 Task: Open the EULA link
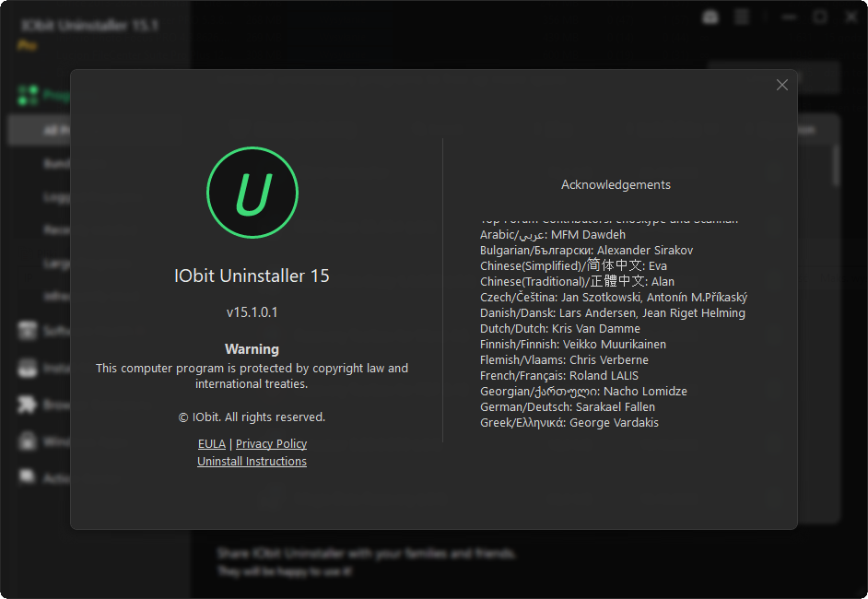coord(211,444)
